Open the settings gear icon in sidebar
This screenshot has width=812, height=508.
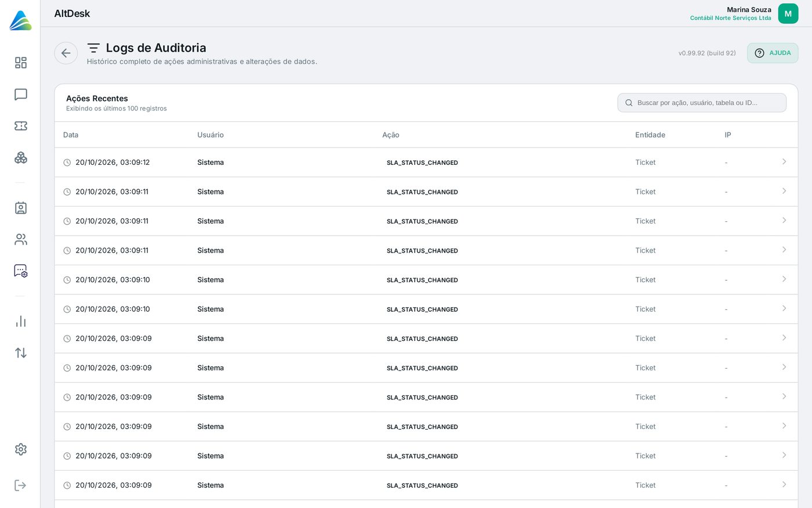click(21, 449)
